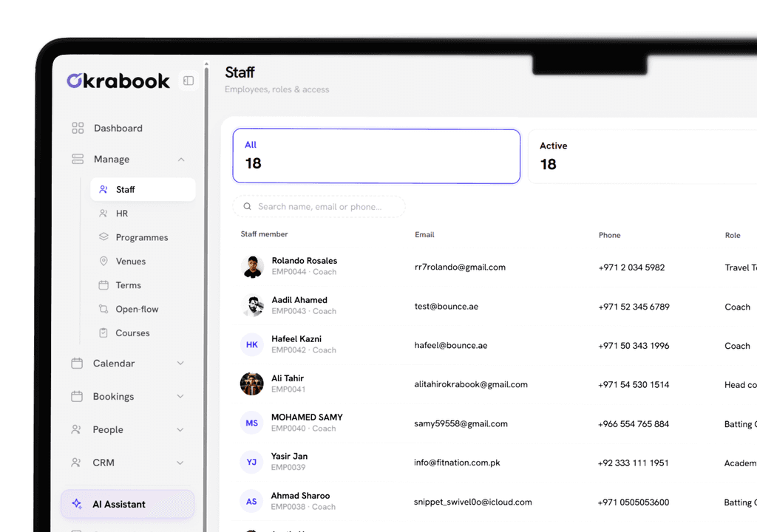Screen dimensions: 757x532
Task: Click the Open-flow icon
Action: [103, 309]
